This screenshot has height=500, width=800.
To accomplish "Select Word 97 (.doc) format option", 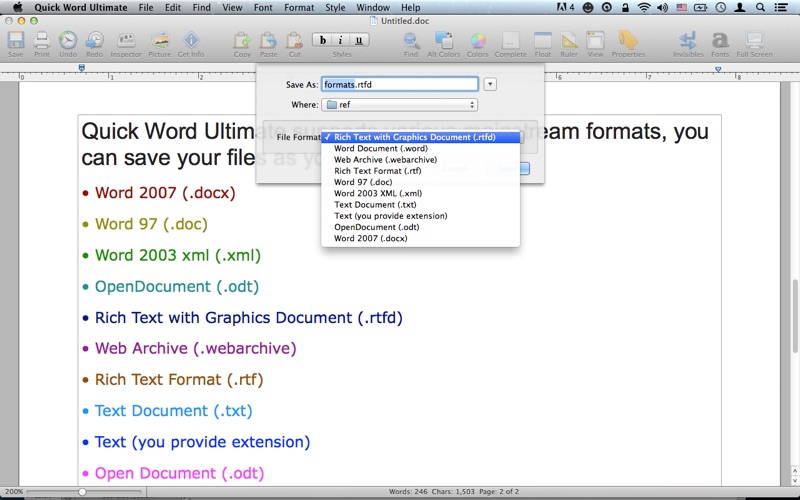I will [x=420, y=182].
